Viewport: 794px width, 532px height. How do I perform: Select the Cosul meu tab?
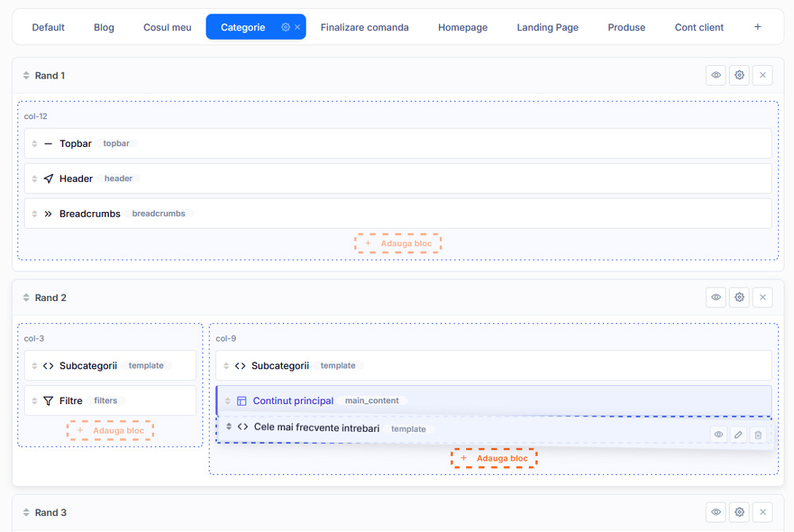click(x=167, y=27)
